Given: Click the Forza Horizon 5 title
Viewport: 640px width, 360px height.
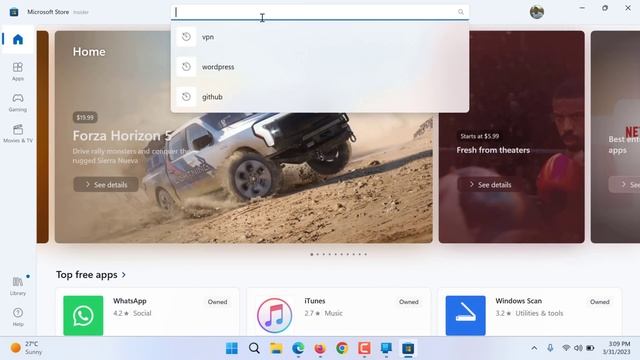Looking at the screenshot, I should click(x=122, y=136).
